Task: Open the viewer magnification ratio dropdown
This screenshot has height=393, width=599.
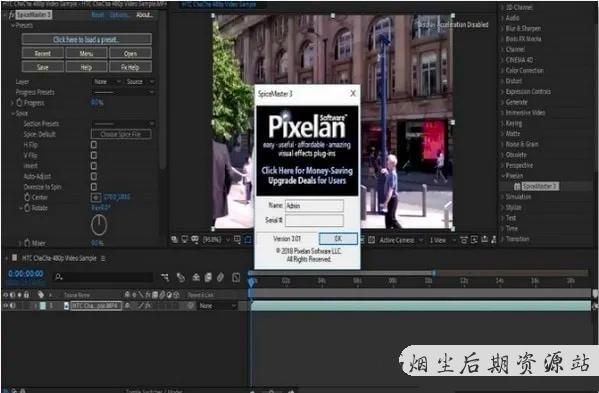Action: click(216, 239)
